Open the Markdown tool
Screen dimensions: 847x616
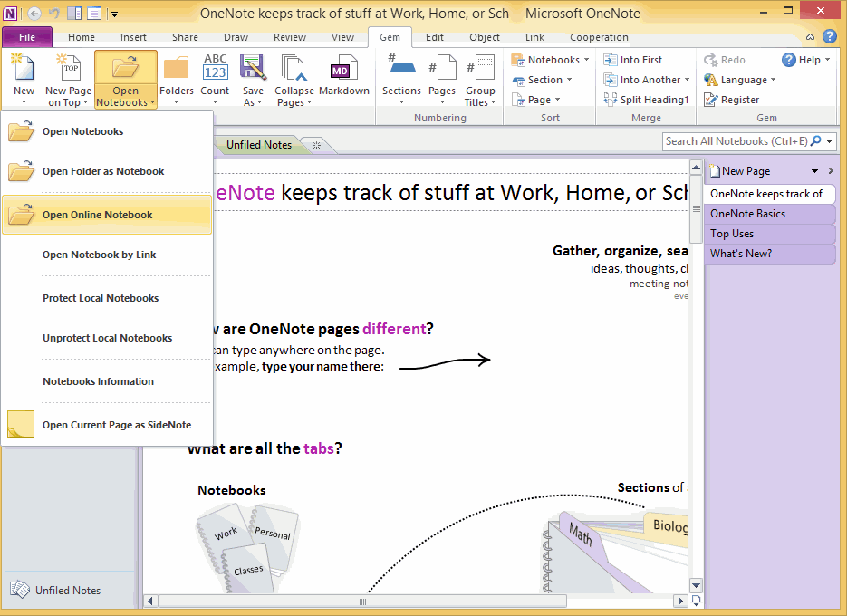(x=344, y=76)
